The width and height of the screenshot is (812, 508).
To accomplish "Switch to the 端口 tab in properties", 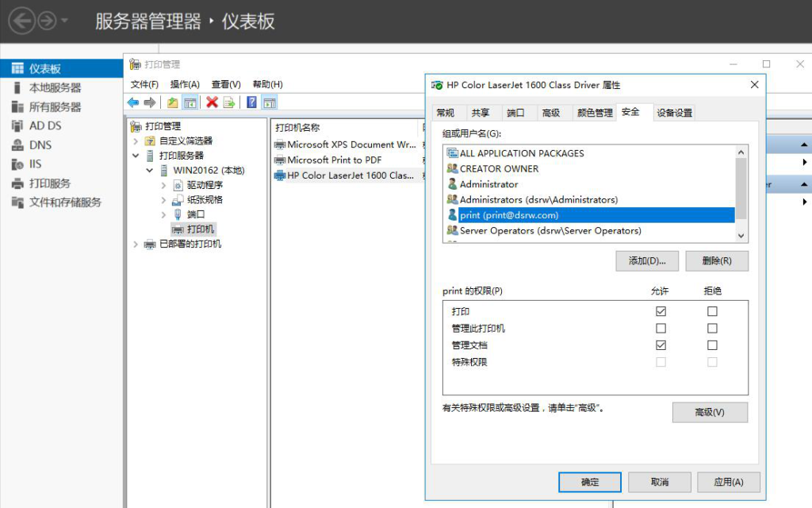I will pos(515,113).
